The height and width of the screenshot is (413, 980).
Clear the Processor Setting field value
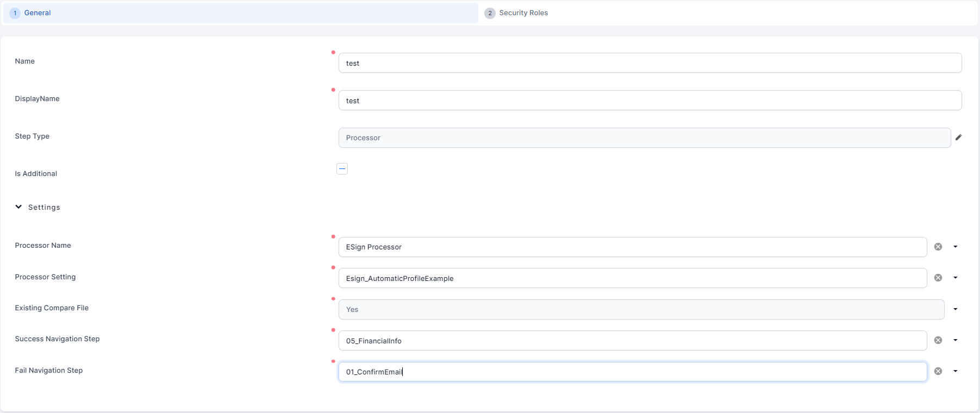(938, 278)
